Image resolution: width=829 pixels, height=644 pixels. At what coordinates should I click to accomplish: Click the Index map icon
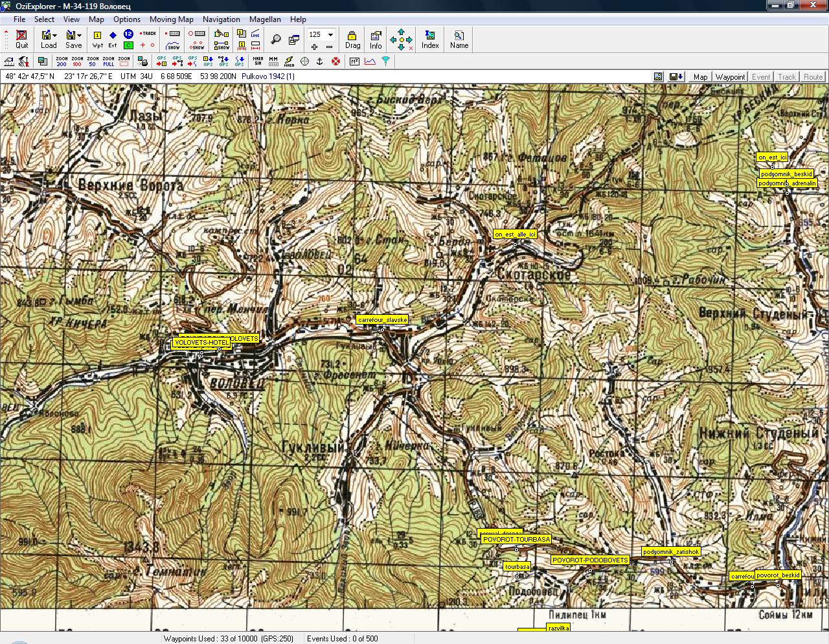tap(430, 39)
